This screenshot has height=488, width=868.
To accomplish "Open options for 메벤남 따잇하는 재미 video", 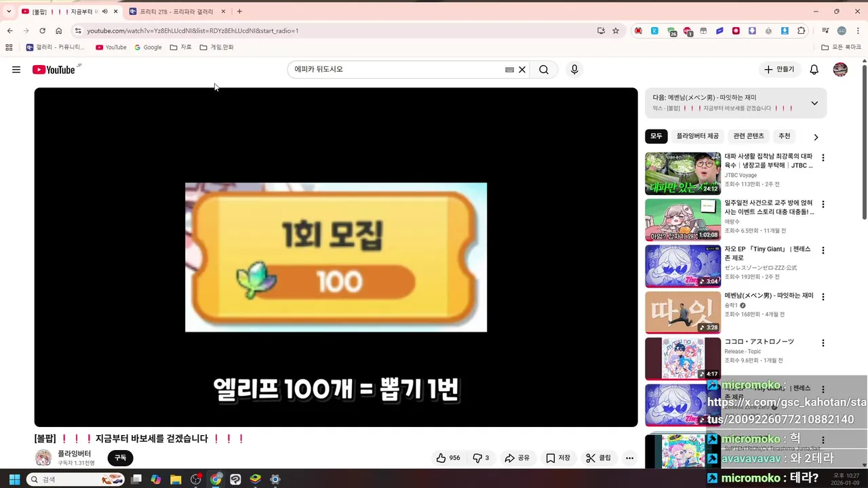I will tap(823, 297).
